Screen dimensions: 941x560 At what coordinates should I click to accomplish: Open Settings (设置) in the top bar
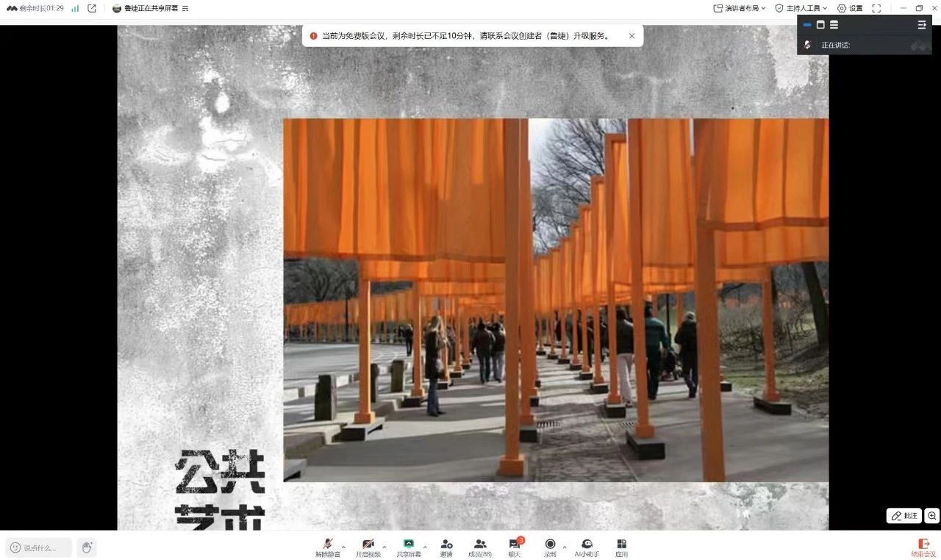(850, 8)
